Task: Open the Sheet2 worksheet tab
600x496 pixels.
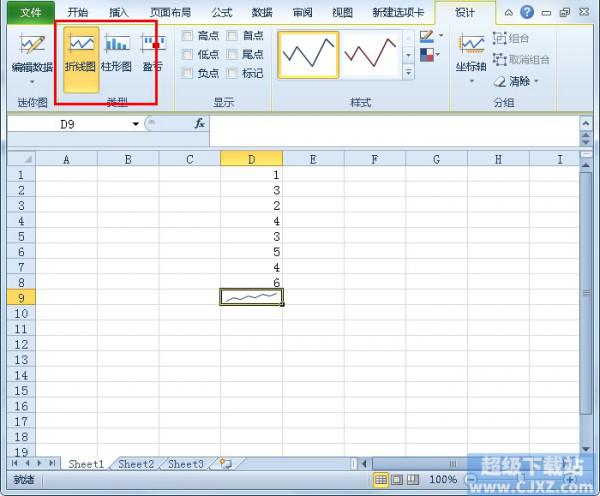Action: pos(136,464)
